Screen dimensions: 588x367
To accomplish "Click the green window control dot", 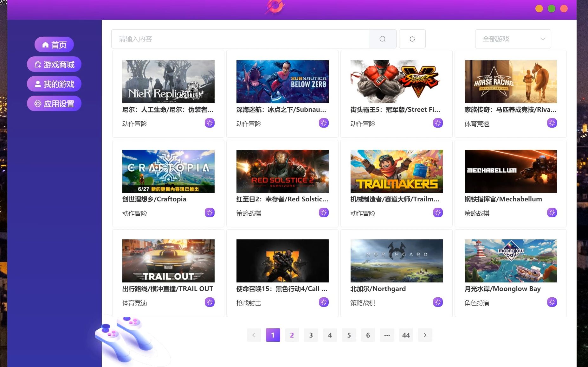I will 552,9.
